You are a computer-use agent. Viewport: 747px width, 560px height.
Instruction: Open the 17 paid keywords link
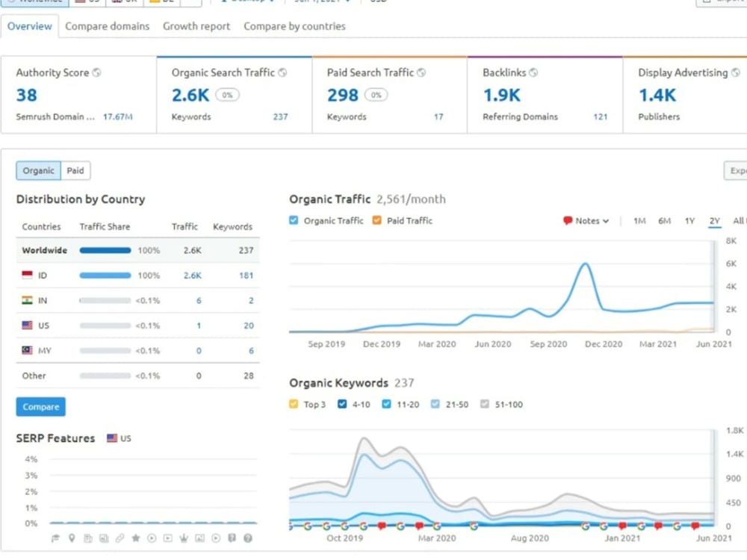tap(438, 116)
